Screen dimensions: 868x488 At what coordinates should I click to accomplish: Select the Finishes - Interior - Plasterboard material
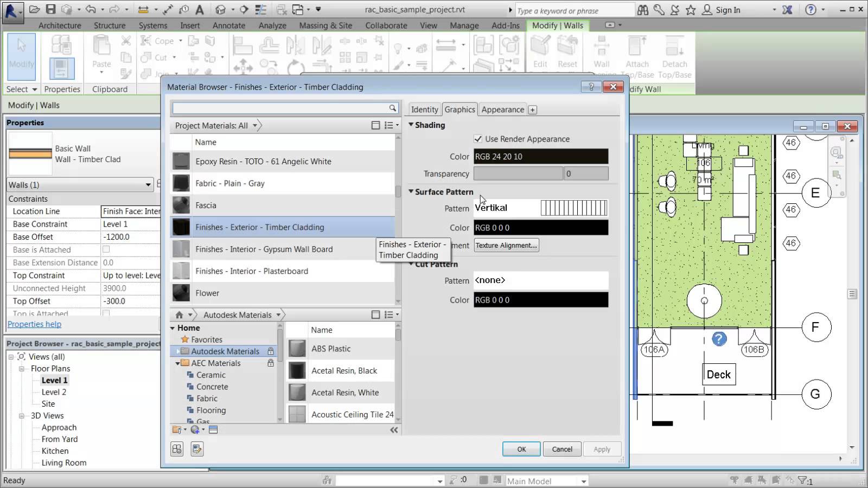(252, 271)
